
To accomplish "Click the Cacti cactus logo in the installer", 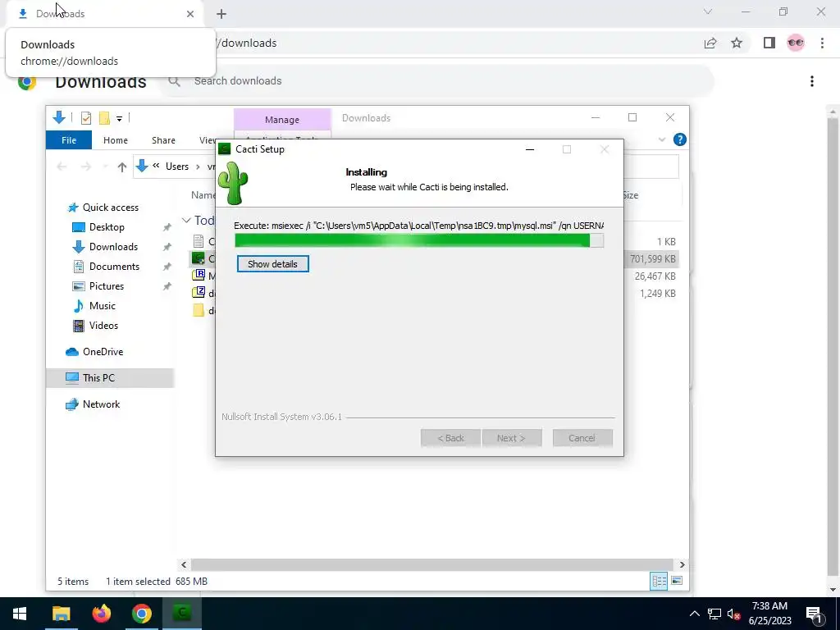I will (233, 184).
